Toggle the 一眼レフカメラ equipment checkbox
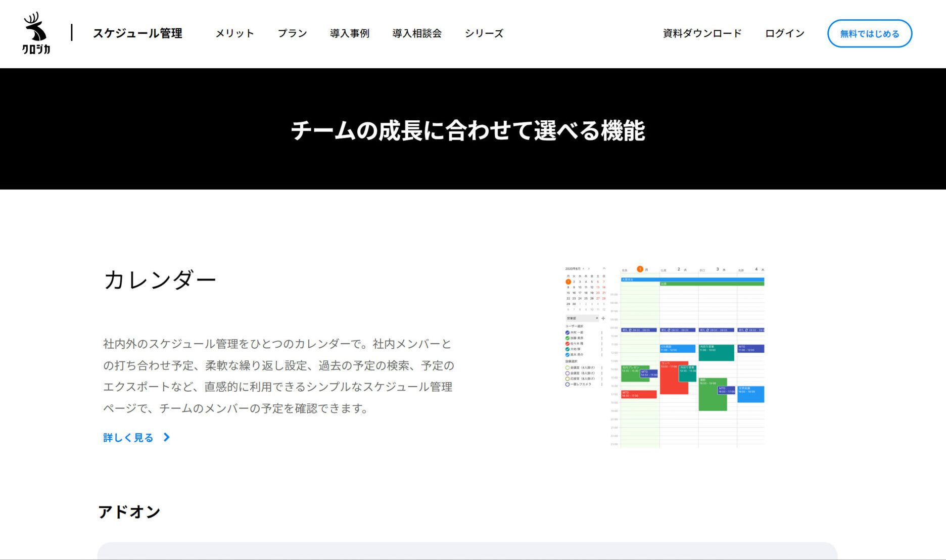 566,385
